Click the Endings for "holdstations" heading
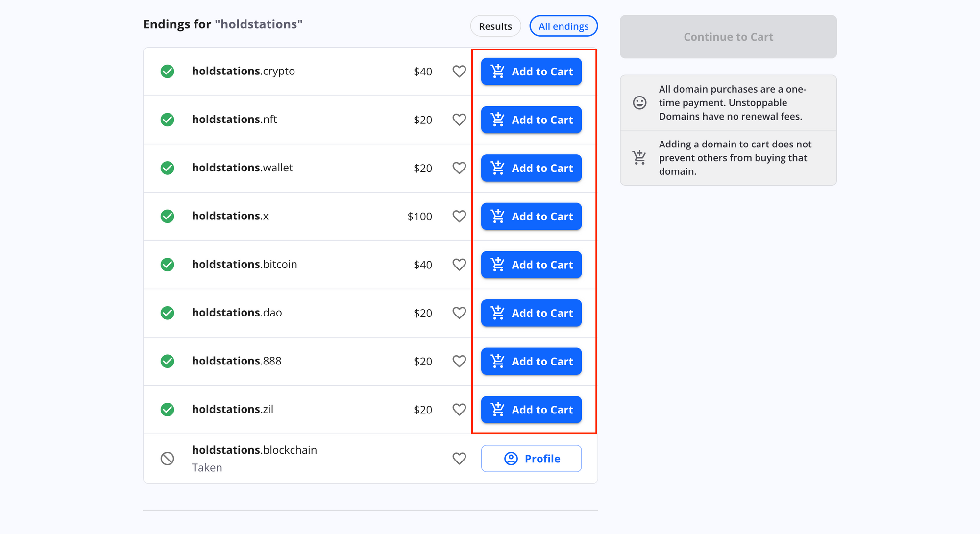980x534 pixels. pyautogui.click(x=223, y=24)
